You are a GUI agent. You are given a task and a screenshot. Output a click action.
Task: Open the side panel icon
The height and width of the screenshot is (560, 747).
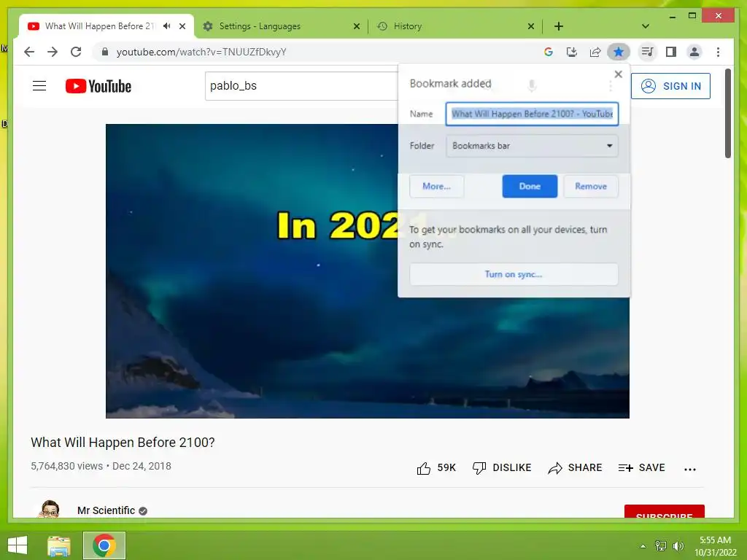pyautogui.click(x=671, y=52)
